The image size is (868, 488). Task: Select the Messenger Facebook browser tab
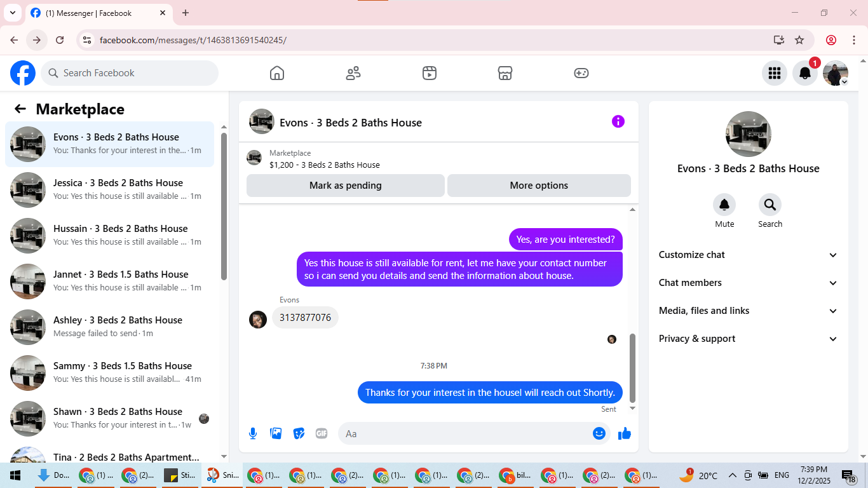(98, 13)
